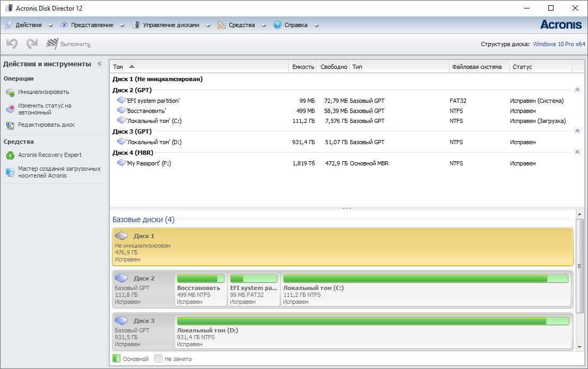Select the Локальный том (C:) usage bar

pyautogui.click(x=425, y=279)
